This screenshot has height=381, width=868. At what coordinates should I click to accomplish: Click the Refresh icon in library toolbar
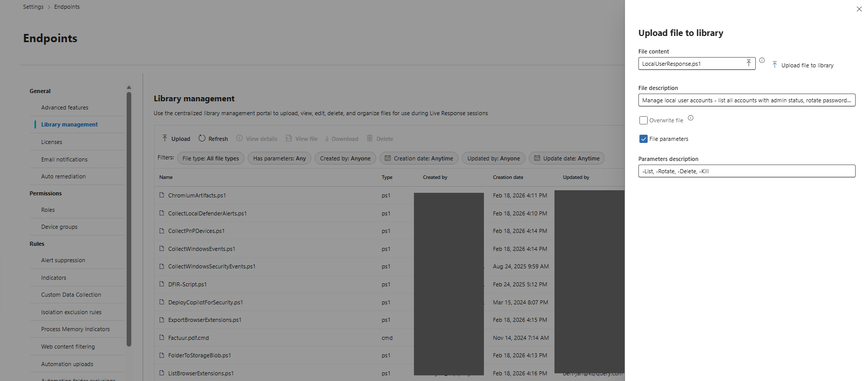click(x=202, y=138)
